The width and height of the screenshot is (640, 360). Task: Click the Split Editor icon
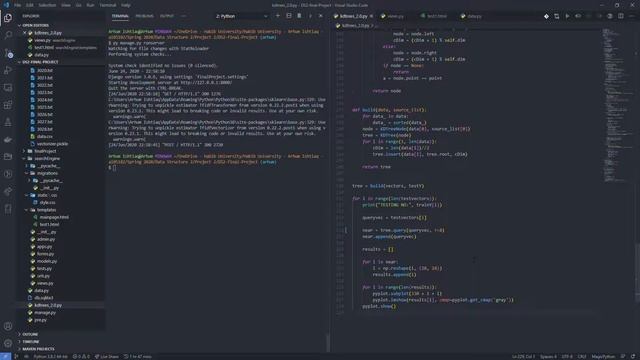point(620,16)
